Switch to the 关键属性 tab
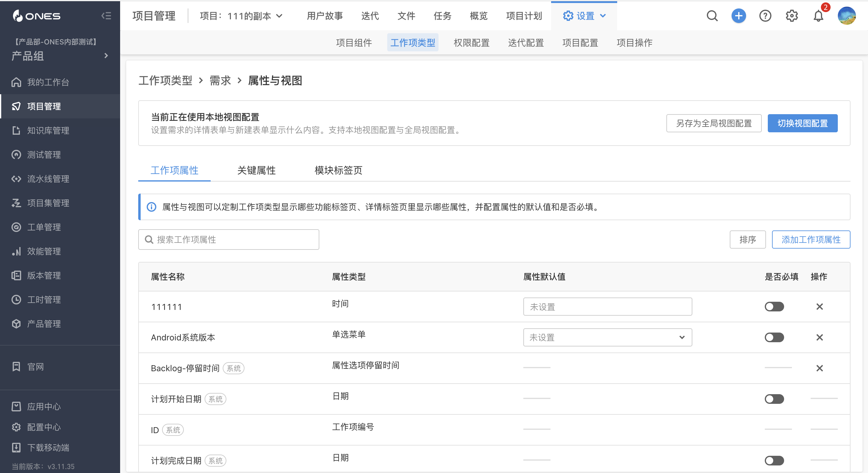The image size is (868, 473). pos(257,171)
